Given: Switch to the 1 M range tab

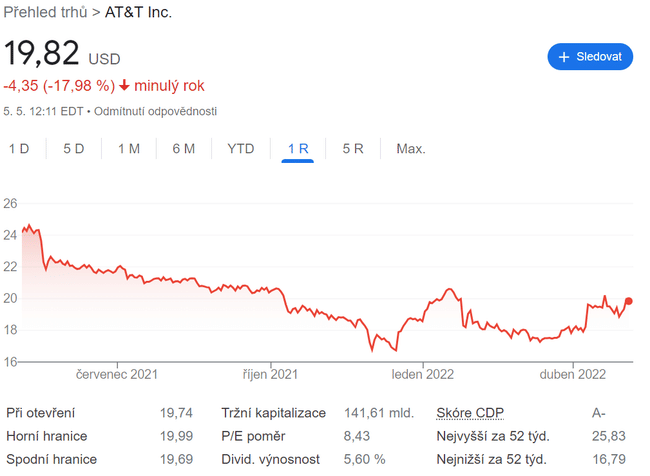Looking at the screenshot, I should pos(129,149).
